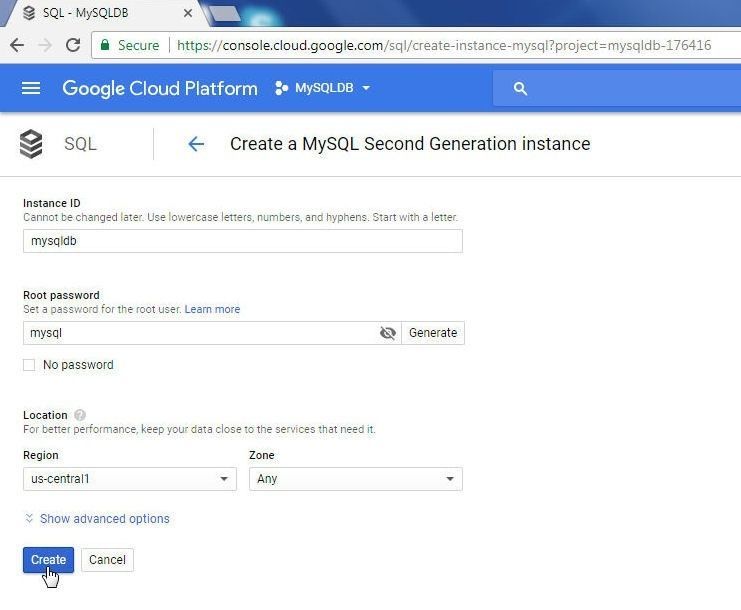The width and height of the screenshot is (741, 610).
Task: Open the Zone dropdown set to Any
Action: click(355, 479)
